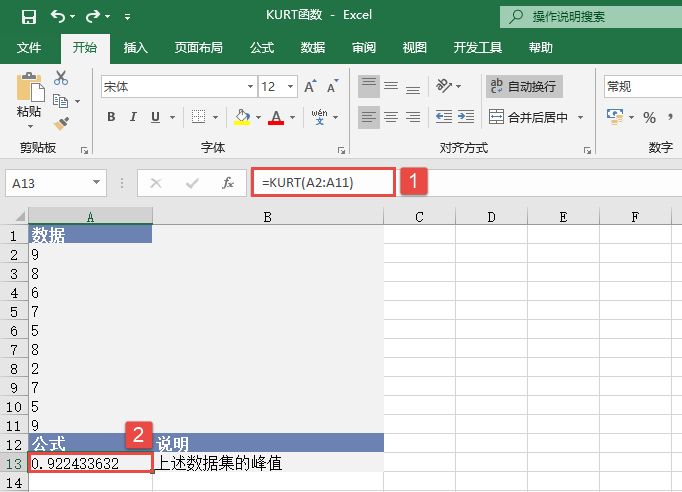682x492 pixels.
Task: Open the 文件 menu
Action: [x=30, y=47]
